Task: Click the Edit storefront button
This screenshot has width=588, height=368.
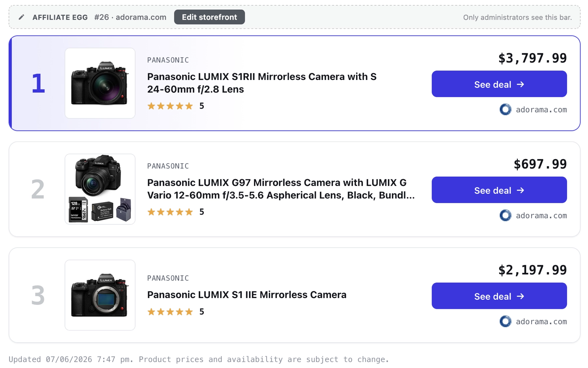Action: pos(209,17)
